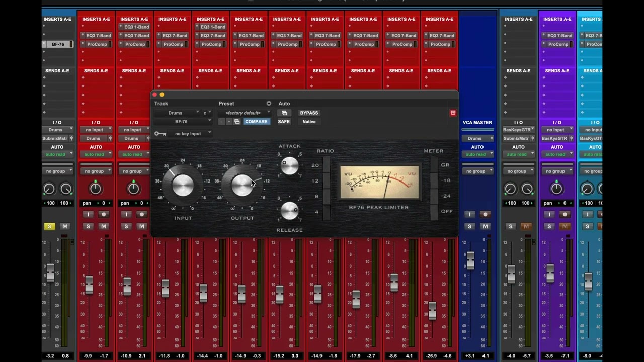Click the key input icon in BF-76 plugin
Image resolution: width=644 pixels, height=362 pixels.
coord(160,134)
